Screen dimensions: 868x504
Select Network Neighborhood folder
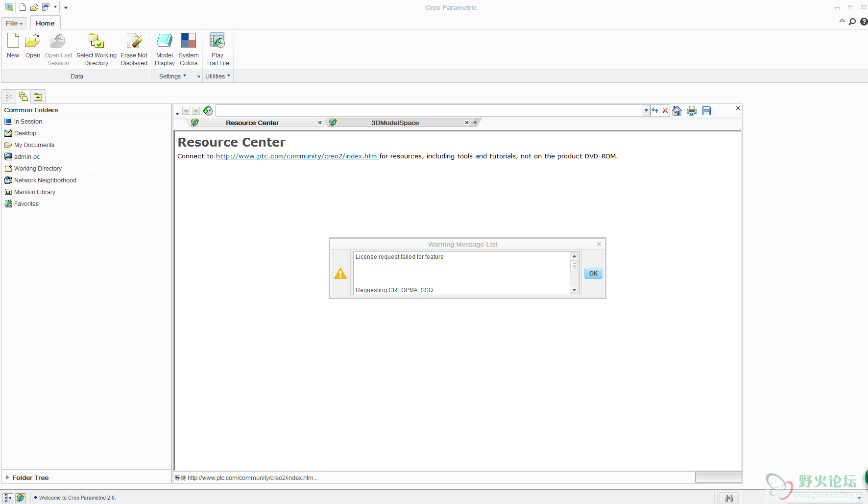coord(41,180)
